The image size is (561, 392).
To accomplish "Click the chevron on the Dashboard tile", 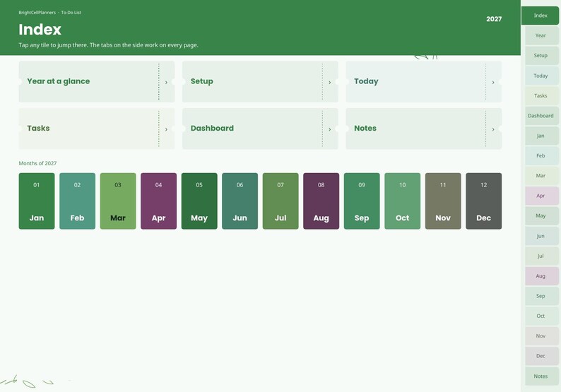I will pos(329,129).
